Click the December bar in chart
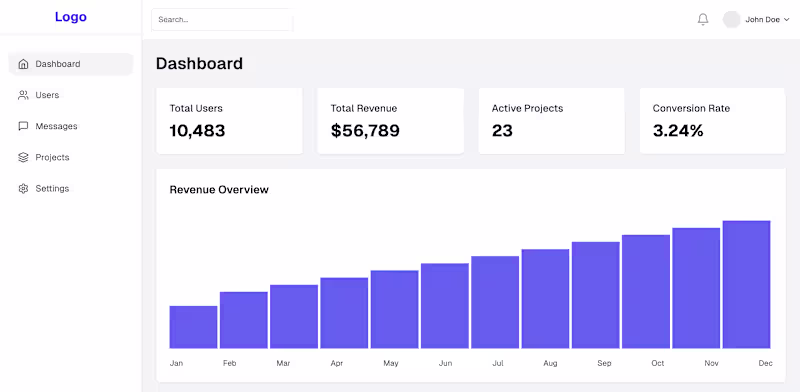 tap(746, 284)
